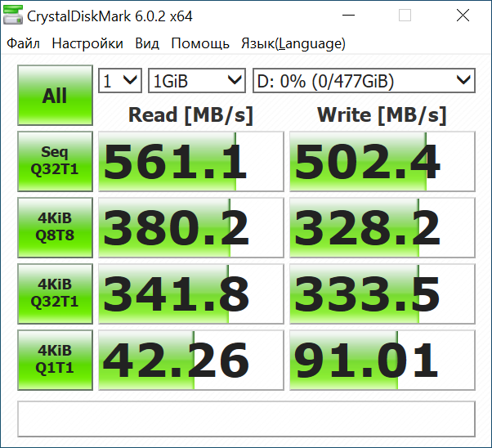Image resolution: width=492 pixels, height=448 pixels.
Task: Minimize the CrystalDiskMark window
Action: tap(348, 15)
